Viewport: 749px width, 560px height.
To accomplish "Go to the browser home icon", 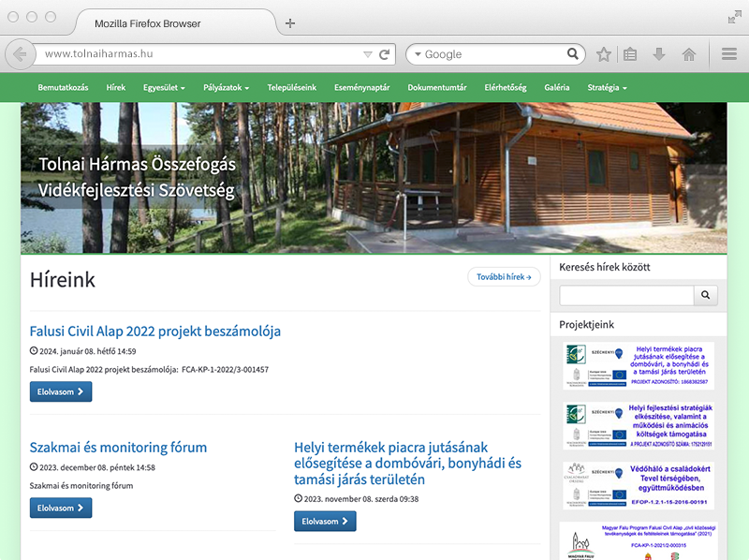I will click(x=688, y=54).
